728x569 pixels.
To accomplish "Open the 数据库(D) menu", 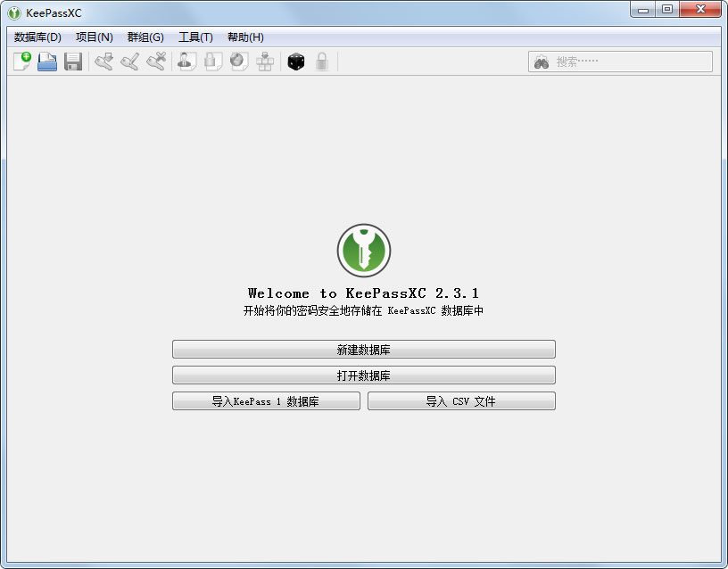I will [37, 37].
